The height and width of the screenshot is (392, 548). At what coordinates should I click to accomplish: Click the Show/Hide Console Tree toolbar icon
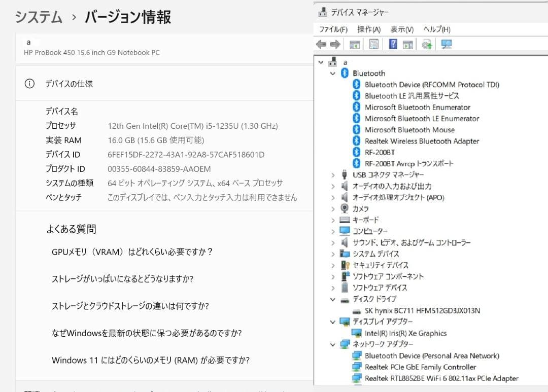pos(355,44)
